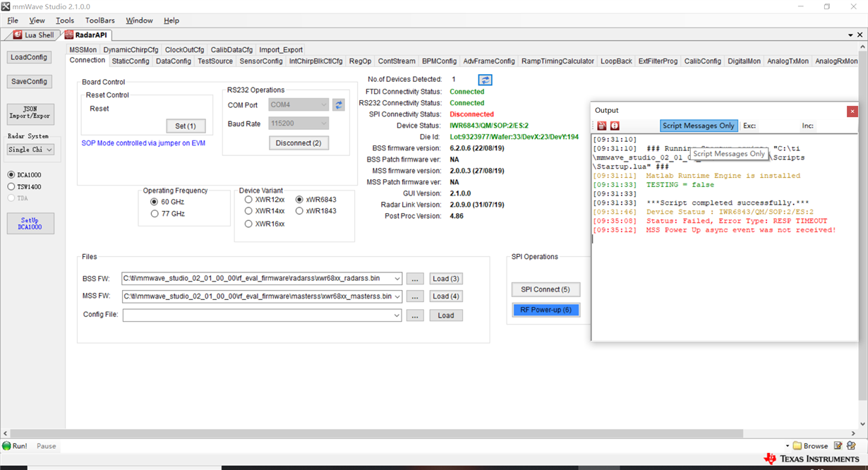Switch to the Lua Shell tab
The width and height of the screenshot is (868, 470).
(x=33, y=35)
